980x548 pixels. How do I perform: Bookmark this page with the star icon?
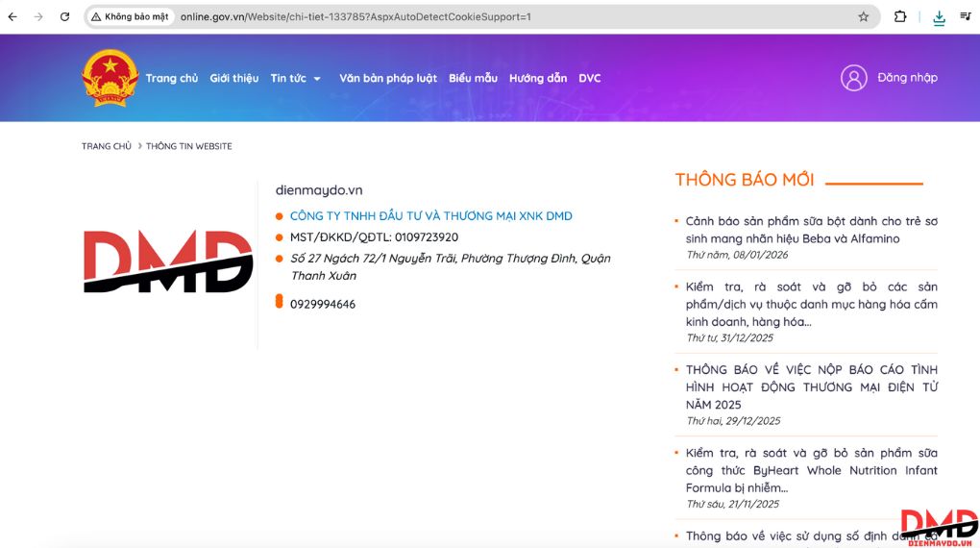(x=863, y=17)
